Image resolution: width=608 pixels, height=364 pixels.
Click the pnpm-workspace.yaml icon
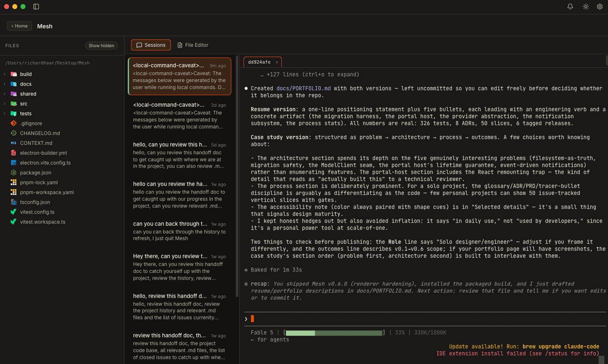tap(14, 192)
